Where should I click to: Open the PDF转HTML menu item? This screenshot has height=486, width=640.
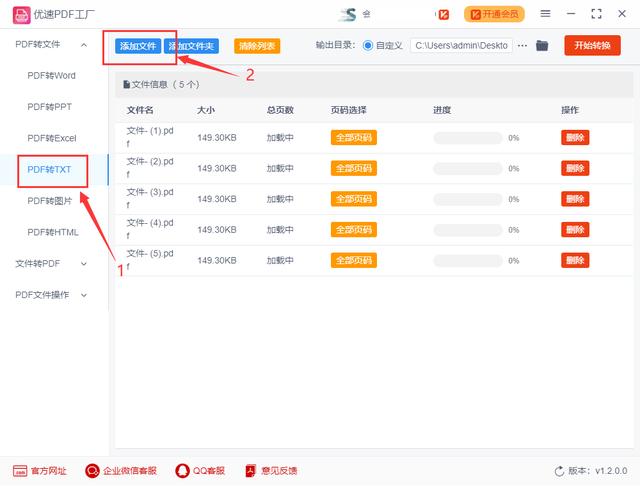53,232
